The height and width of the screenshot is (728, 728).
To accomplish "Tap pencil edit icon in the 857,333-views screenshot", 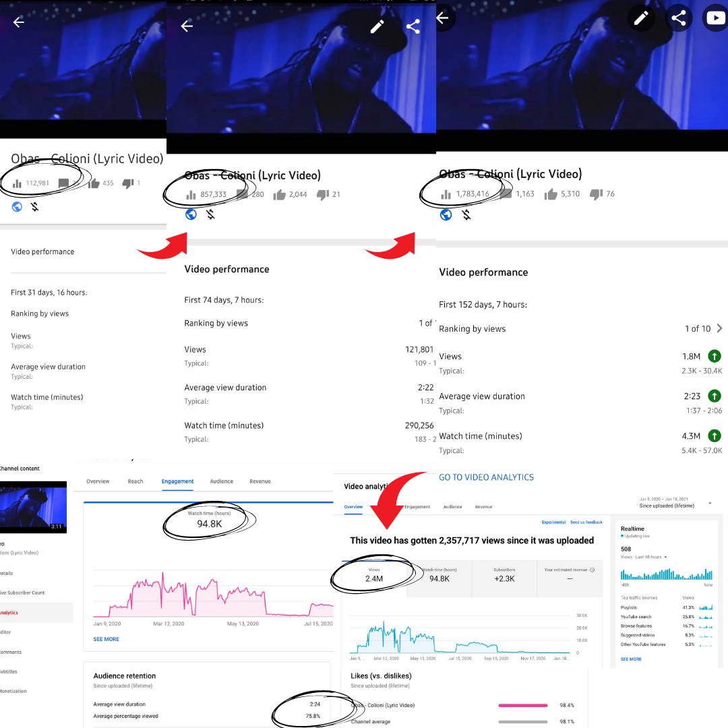I will pos(377,26).
